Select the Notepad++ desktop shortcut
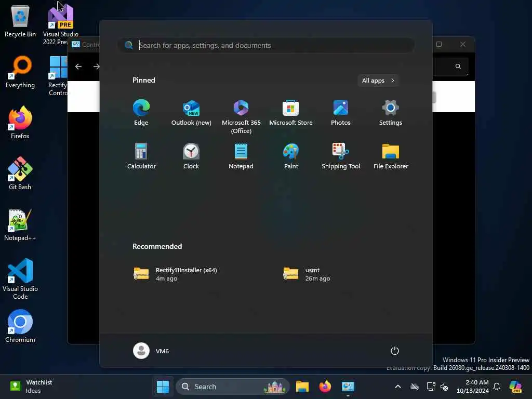The width and height of the screenshot is (532, 399). point(20,224)
